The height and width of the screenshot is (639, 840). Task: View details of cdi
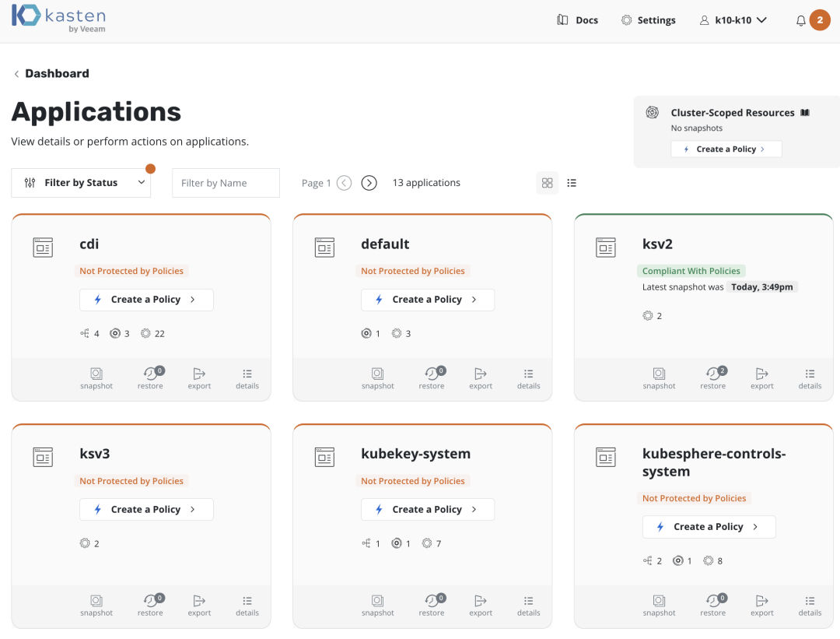(247, 378)
